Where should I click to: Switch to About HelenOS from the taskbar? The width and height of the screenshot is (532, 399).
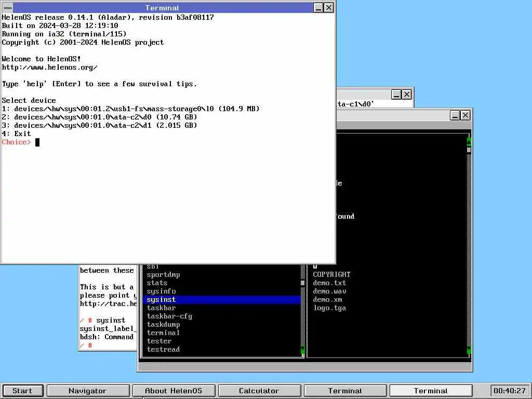[x=174, y=391]
